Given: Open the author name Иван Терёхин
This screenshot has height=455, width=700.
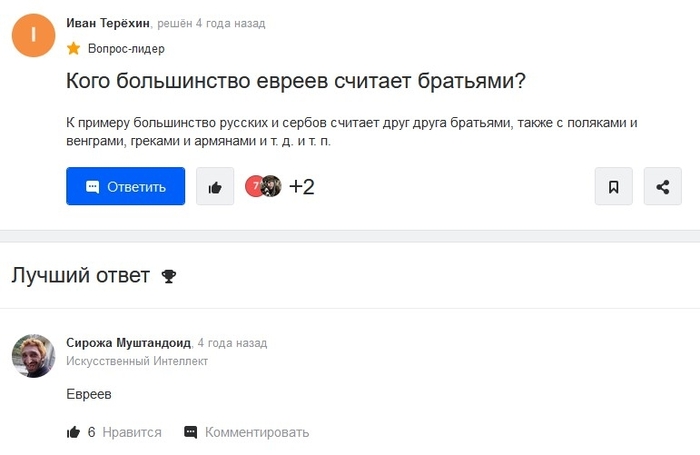Looking at the screenshot, I should coord(107,23).
